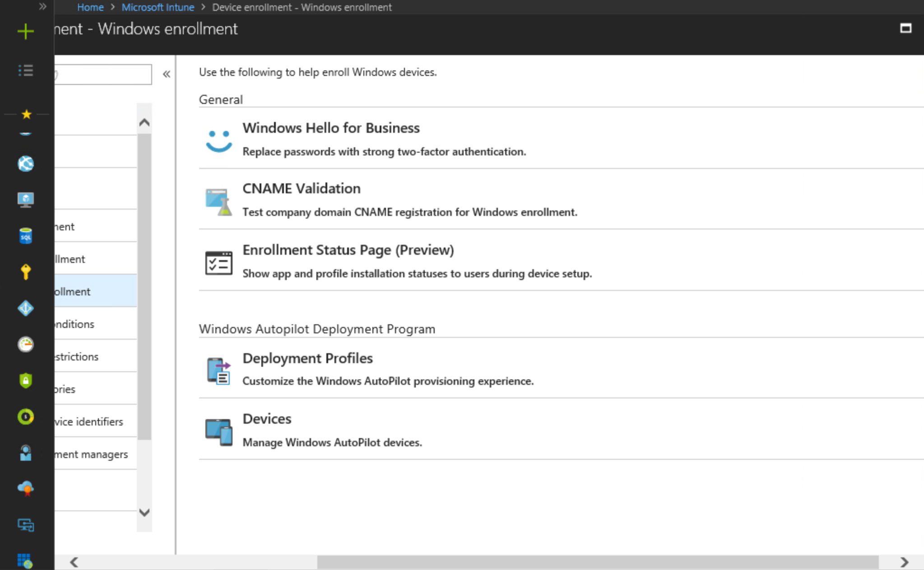
Task: Click the Windows Hello smiley face icon
Action: [x=219, y=140]
